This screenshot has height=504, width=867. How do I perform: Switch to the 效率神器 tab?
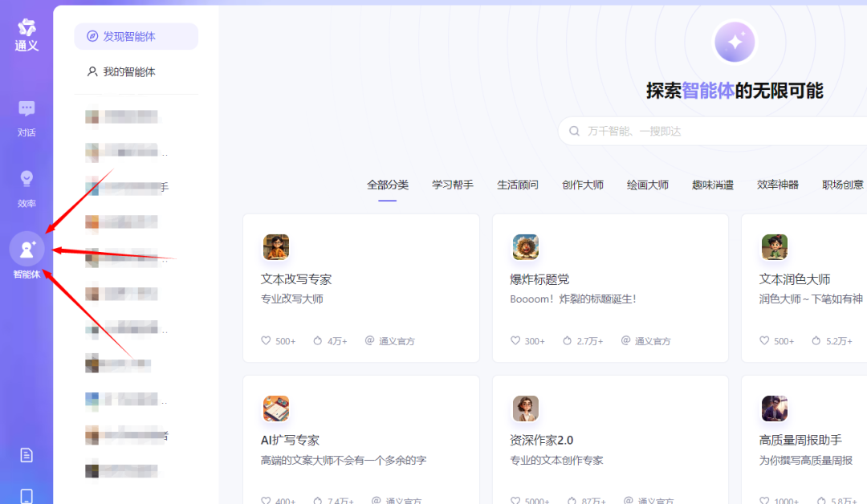pos(777,185)
